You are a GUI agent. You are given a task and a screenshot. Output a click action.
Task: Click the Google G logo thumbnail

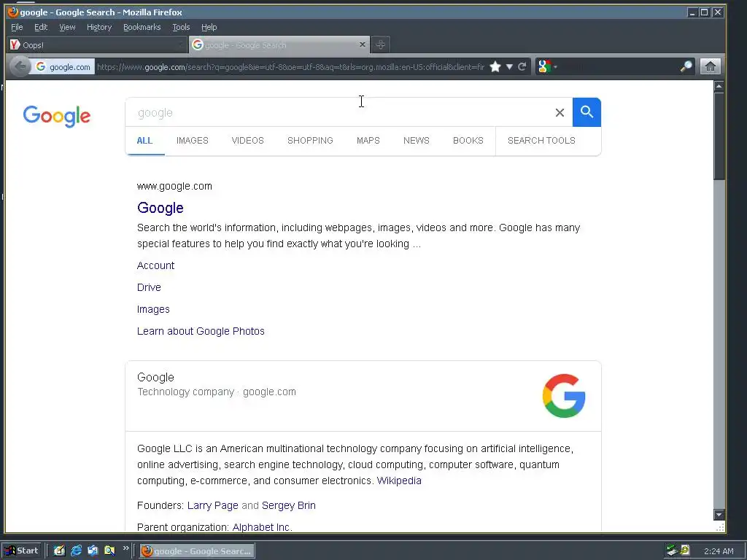[x=564, y=396]
